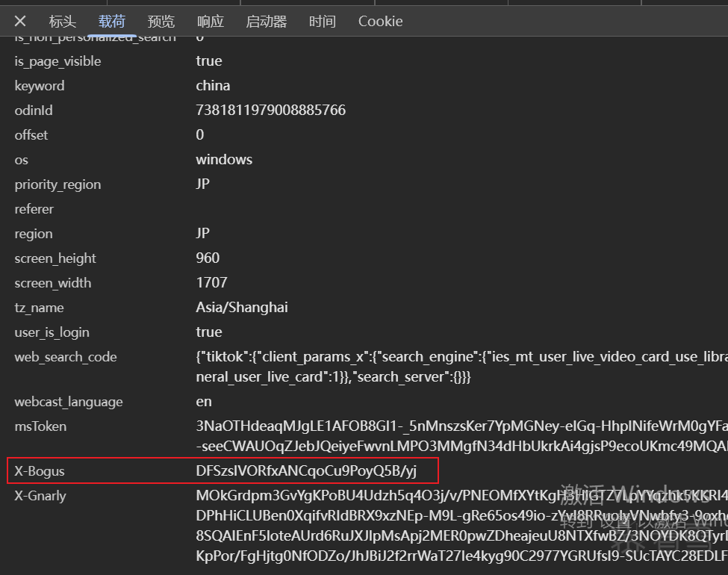Image resolution: width=728 pixels, height=575 pixels.
Task: Select the screen_width value 1707
Action: click(x=211, y=283)
